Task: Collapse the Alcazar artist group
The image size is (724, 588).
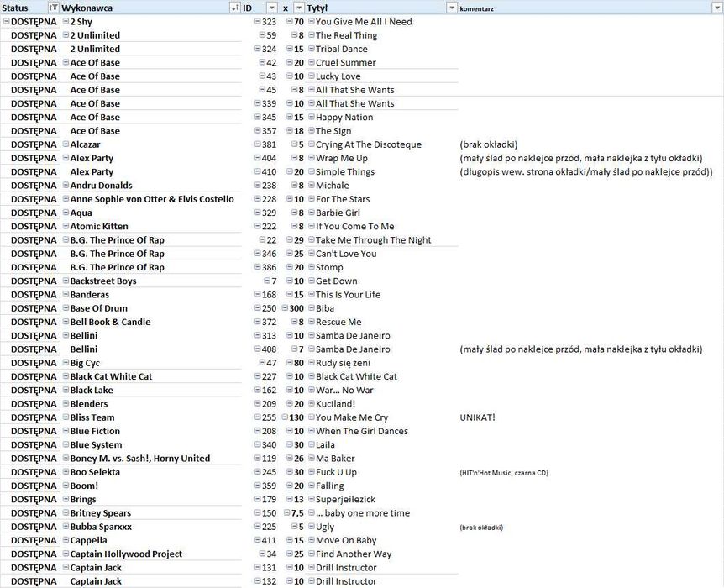Action: (x=66, y=144)
